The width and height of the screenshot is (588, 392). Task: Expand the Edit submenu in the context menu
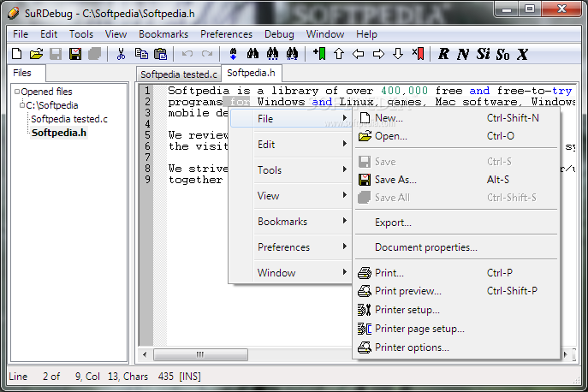click(302, 145)
